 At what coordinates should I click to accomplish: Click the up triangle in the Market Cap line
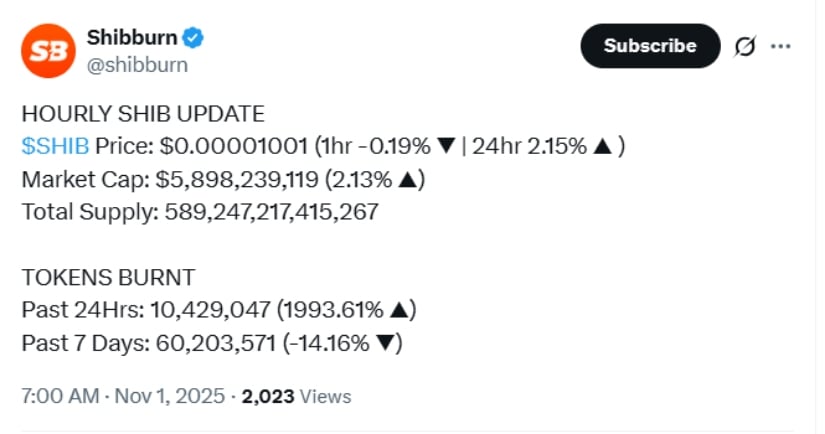pos(408,180)
